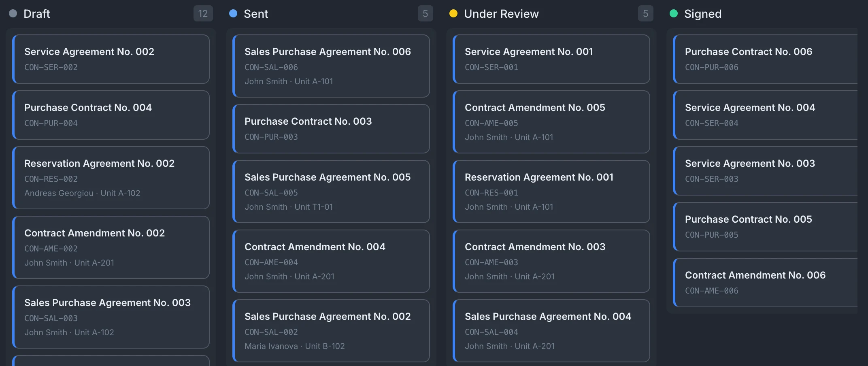
Task: Click the gray Draft status dot
Action: click(13, 13)
